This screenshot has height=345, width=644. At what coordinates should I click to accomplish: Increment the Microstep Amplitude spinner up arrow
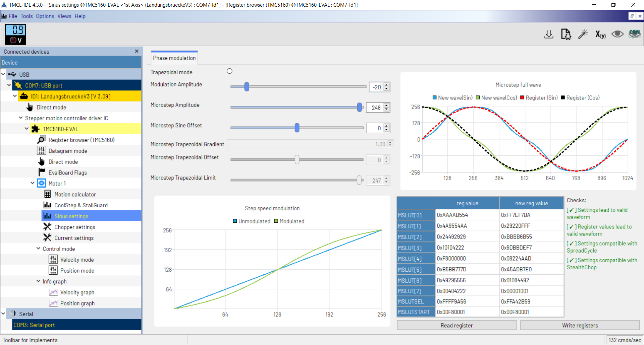tap(387, 105)
